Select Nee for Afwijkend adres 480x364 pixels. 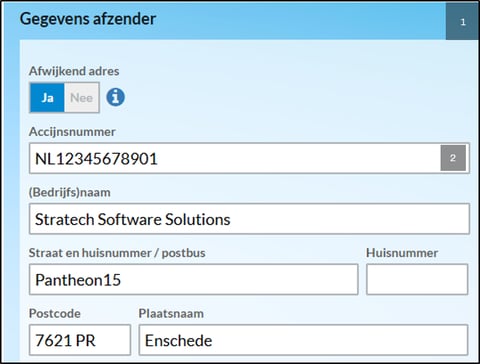click(x=82, y=98)
